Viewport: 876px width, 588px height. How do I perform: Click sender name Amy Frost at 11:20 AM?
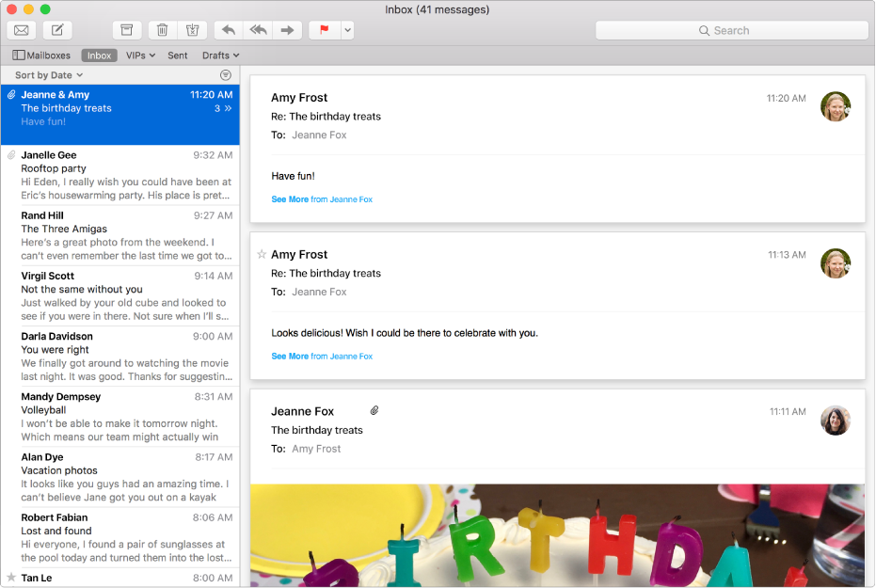[x=299, y=98]
